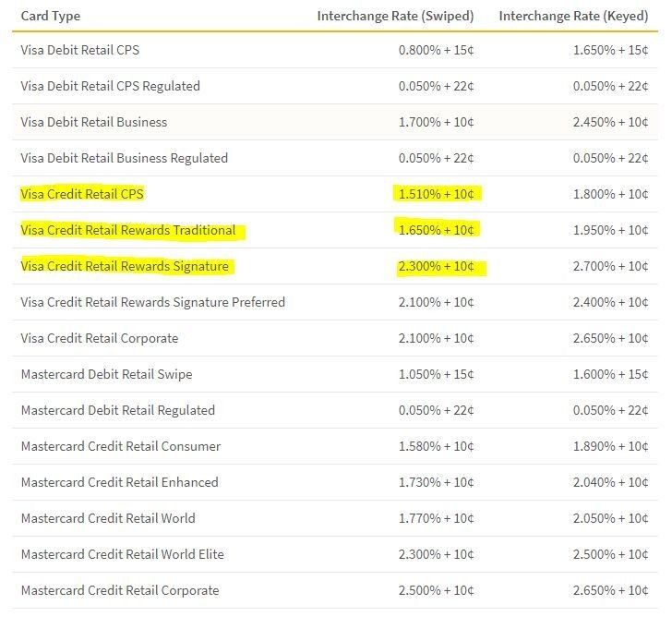This screenshot has width=672, height=617.
Task: Click Visa Debit Retail Business keyed rate 2.450%
Action: point(611,122)
